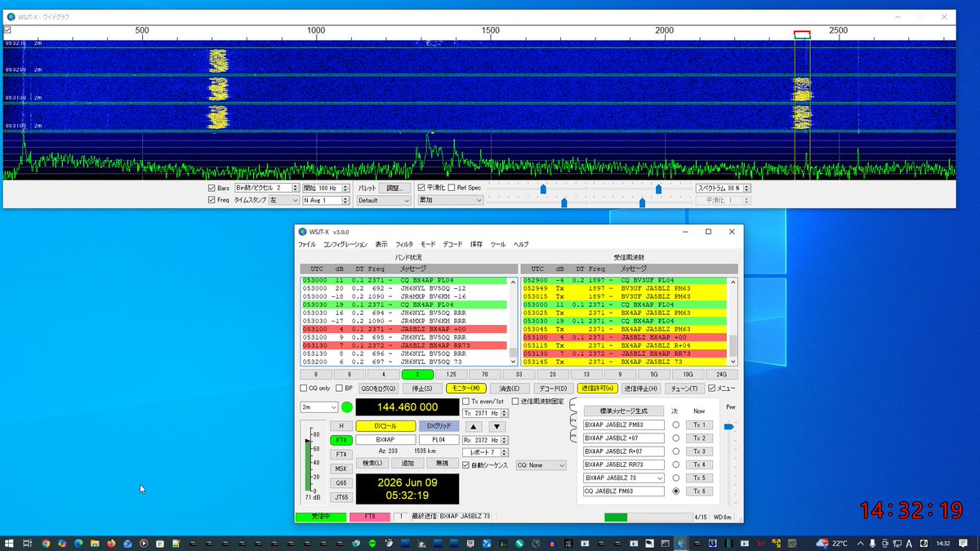
Task: Expand the Tx 5 message dropdown
Action: click(x=660, y=478)
